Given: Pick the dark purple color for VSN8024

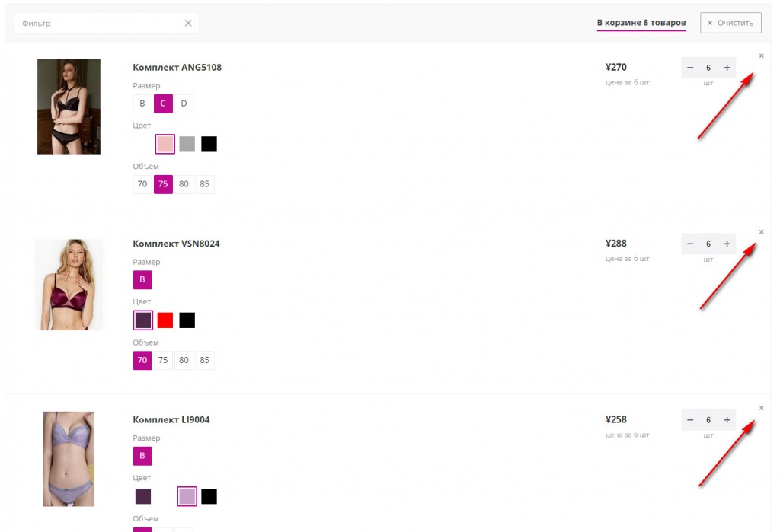Looking at the screenshot, I should [x=143, y=320].
